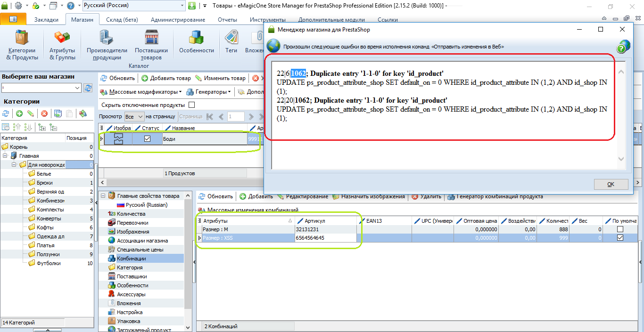
Task: Select Комбинации in product properties list
Action: pos(131,259)
